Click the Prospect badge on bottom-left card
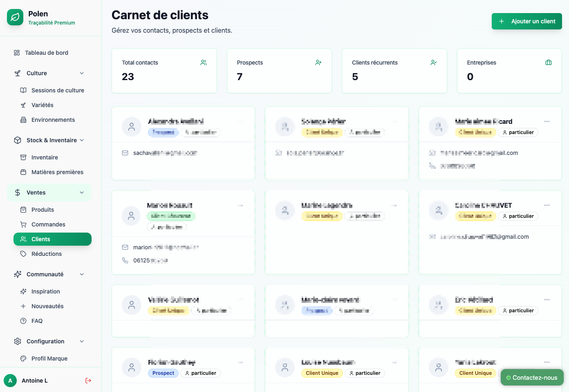This screenshot has height=392, width=569. [x=163, y=373]
